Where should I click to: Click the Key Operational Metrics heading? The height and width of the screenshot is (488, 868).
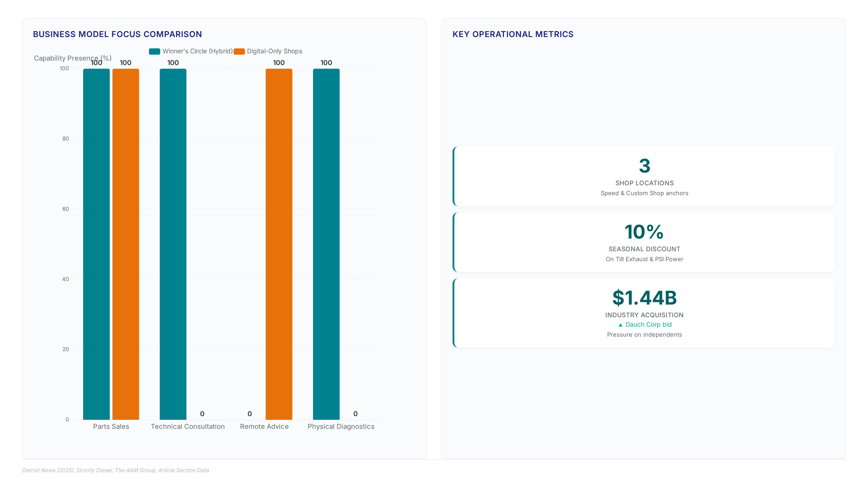tap(513, 34)
